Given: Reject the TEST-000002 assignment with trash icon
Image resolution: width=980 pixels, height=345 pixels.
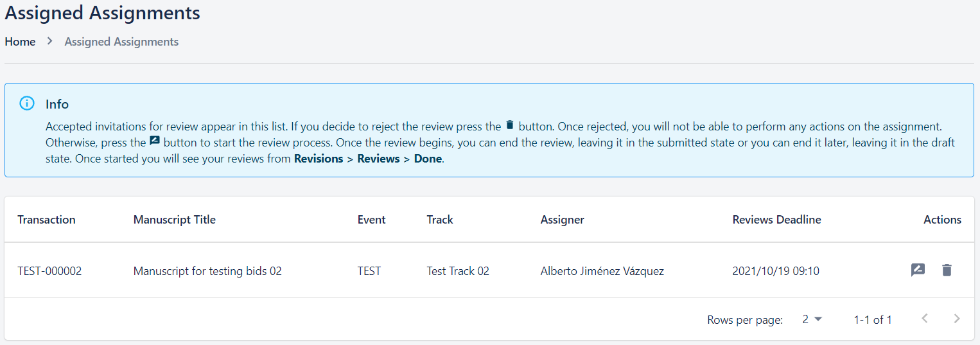Looking at the screenshot, I should tap(947, 270).
